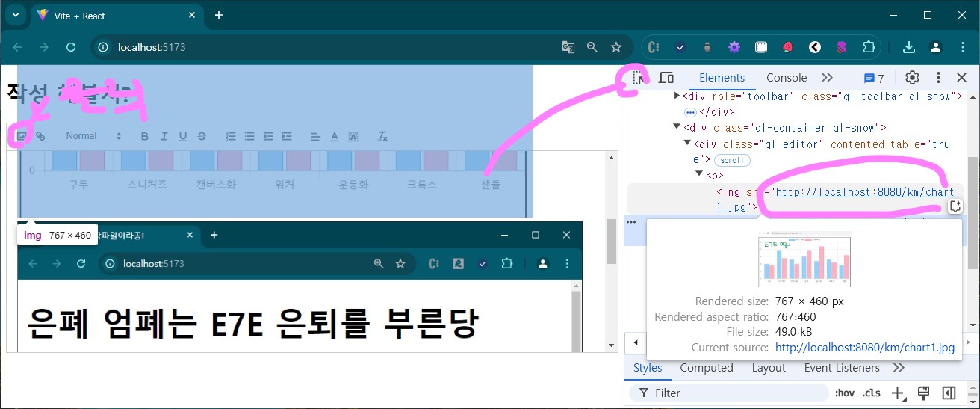The height and width of the screenshot is (409, 980).
Task: Reload the localhost:5173 page
Action: [71, 47]
